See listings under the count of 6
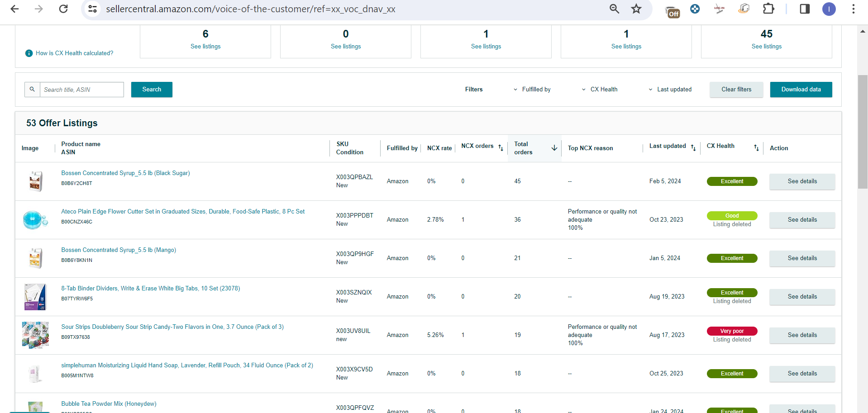 click(205, 47)
